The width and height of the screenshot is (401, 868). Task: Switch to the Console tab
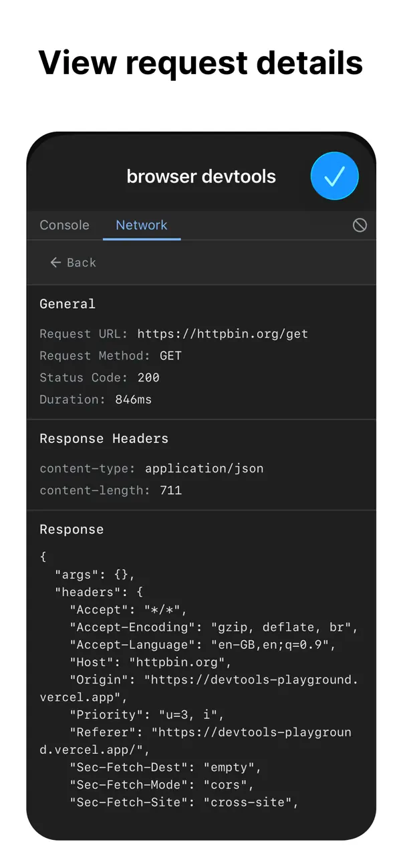[x=64, y=225]
